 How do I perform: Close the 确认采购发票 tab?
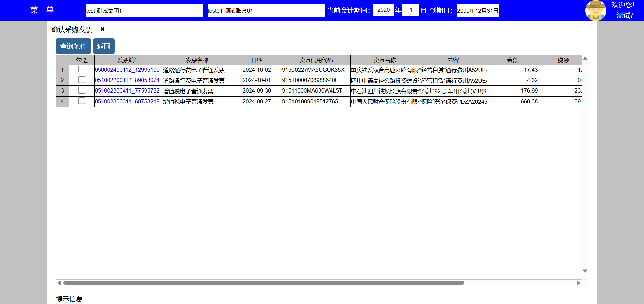(102, 29)
